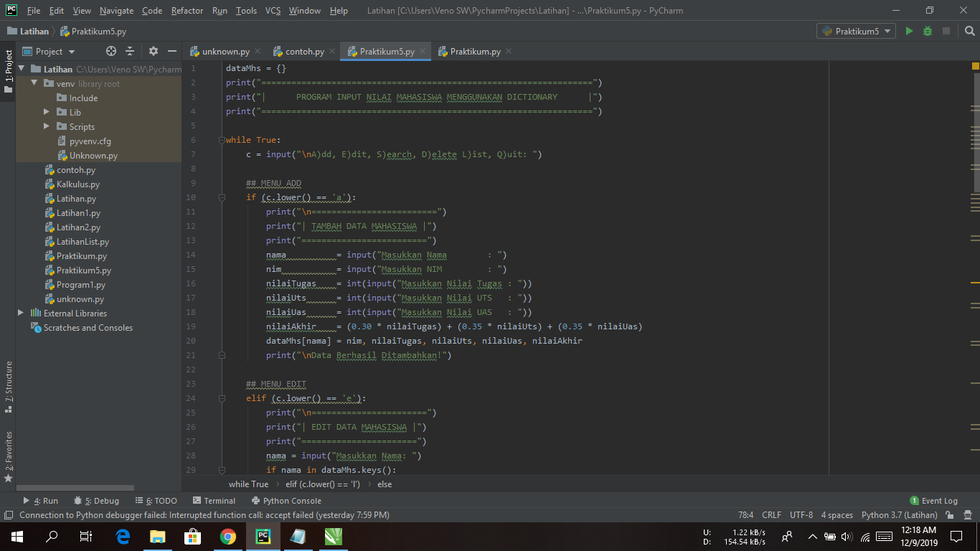
Task: Open the Structure side panel
Action: click(x=8, y=387)
